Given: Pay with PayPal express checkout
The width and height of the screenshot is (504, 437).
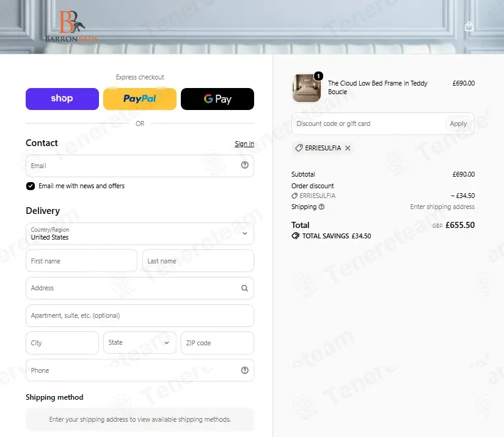Looking at the screenshot, I should coord(140,99).
